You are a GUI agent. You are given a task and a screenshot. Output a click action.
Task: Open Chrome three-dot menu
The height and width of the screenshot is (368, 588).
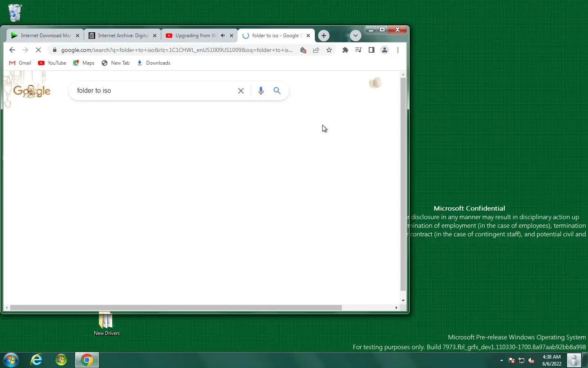coord(398,50)
